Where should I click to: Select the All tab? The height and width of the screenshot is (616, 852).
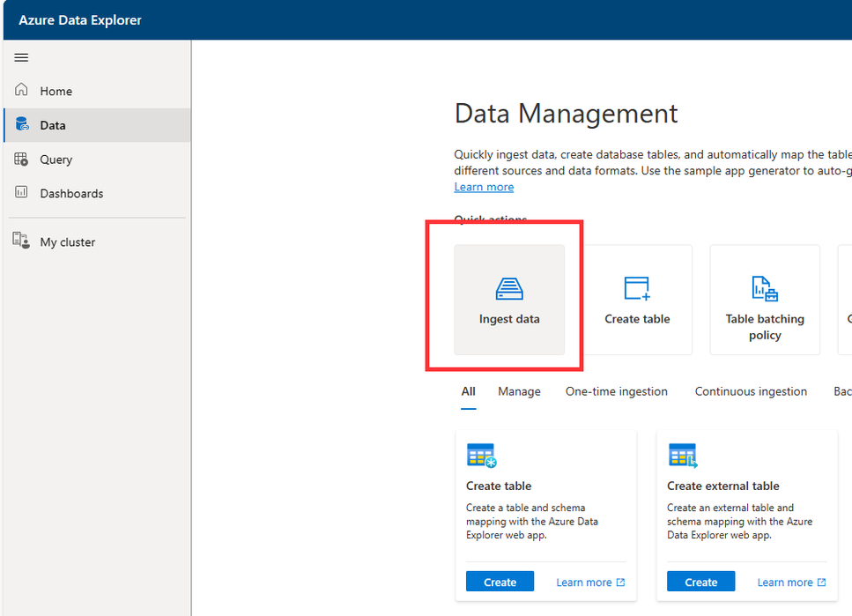pyautogui.click(x=469, y=391)
